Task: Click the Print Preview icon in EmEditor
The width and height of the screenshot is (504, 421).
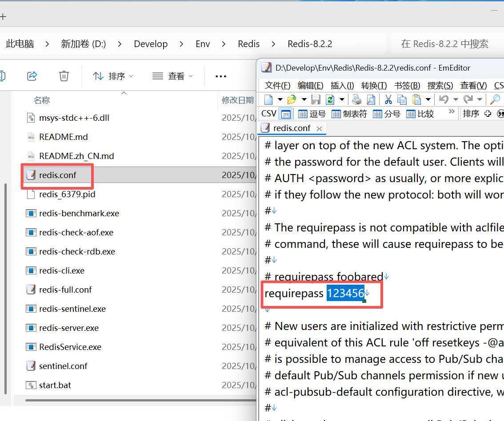Action: [371, 99]
